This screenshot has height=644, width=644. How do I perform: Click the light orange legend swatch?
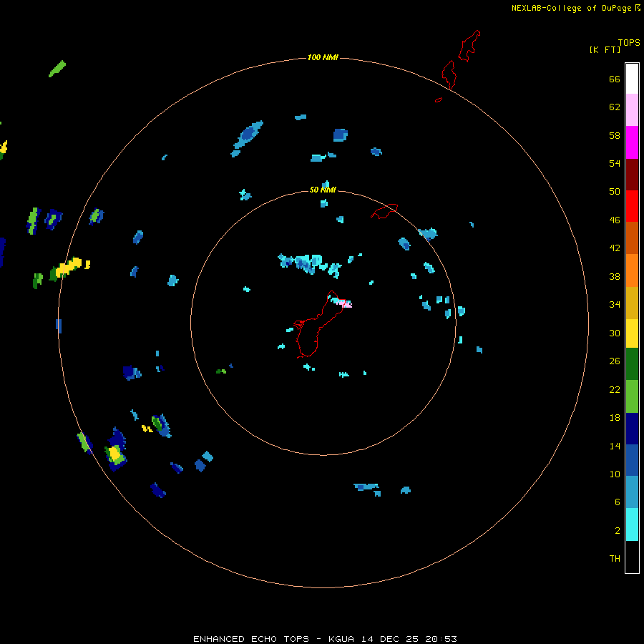pyautogui.click(x=632, y=270)
